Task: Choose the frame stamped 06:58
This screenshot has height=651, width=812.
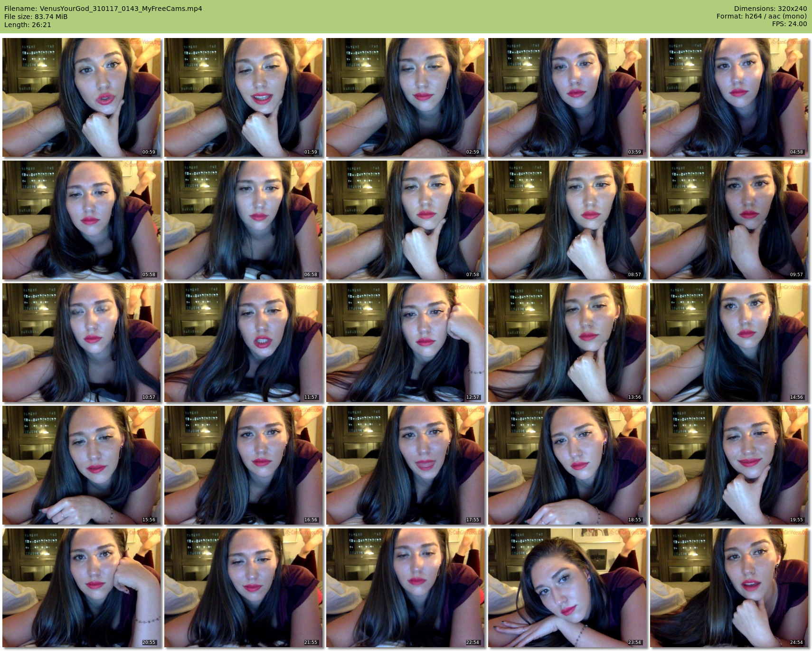Action: (x=244, y=220)
